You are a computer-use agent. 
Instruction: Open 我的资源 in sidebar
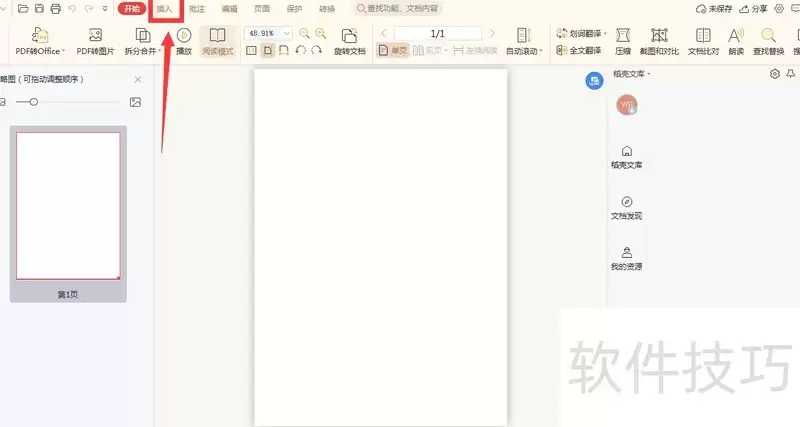pos(627,259)
